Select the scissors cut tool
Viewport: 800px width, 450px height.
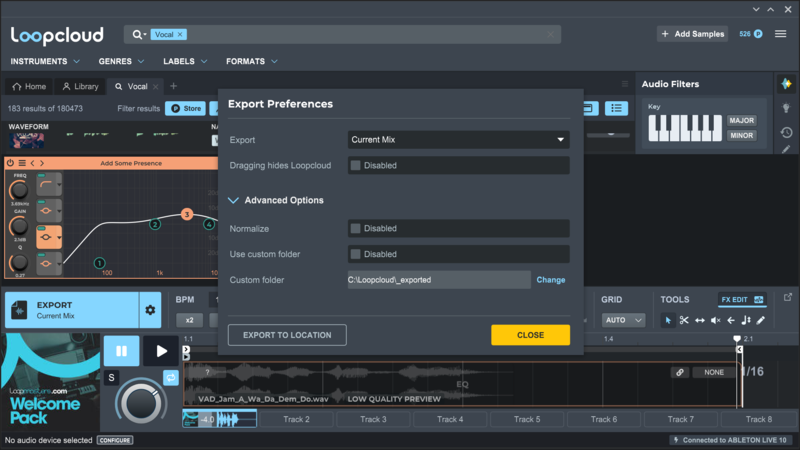pyautogui.click(x=684, y=320)
